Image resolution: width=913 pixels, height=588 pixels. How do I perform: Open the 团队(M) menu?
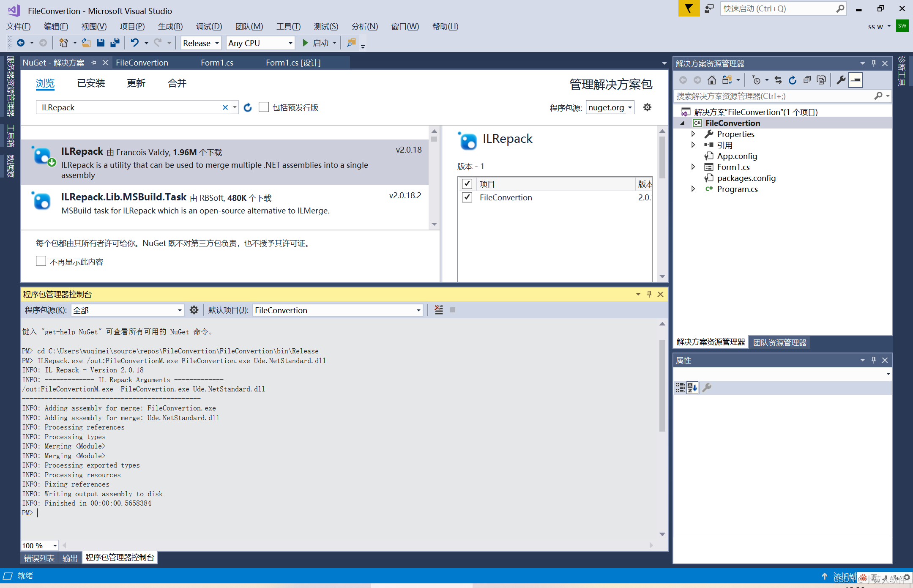coord(249,26)
